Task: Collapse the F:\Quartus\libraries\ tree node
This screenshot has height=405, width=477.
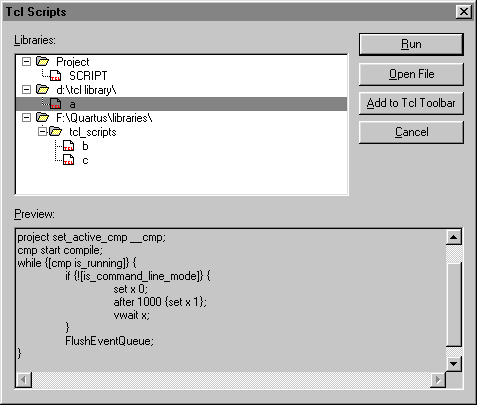Action: click(x=26, y=118)
